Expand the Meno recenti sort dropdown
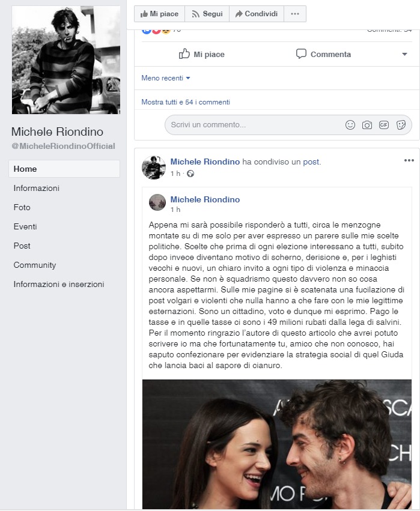 point(166,78)
